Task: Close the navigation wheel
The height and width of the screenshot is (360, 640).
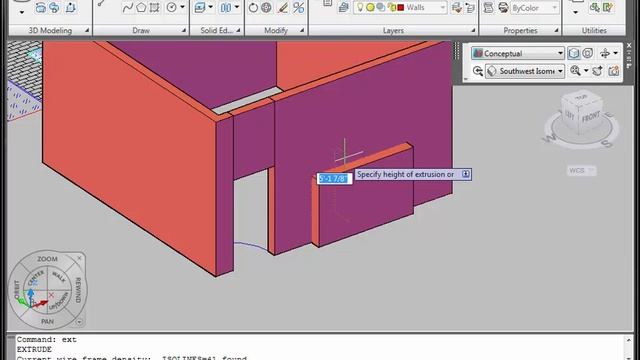Action: pos(79,258)
